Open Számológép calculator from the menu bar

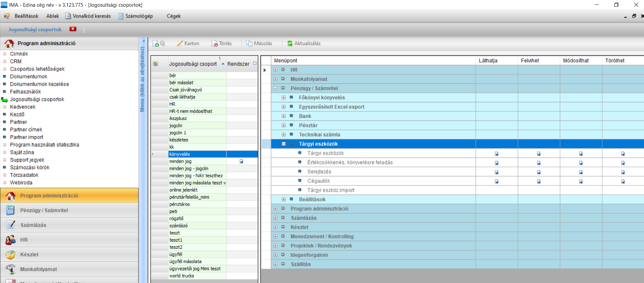pyautogui.click(x=135, y=16)
